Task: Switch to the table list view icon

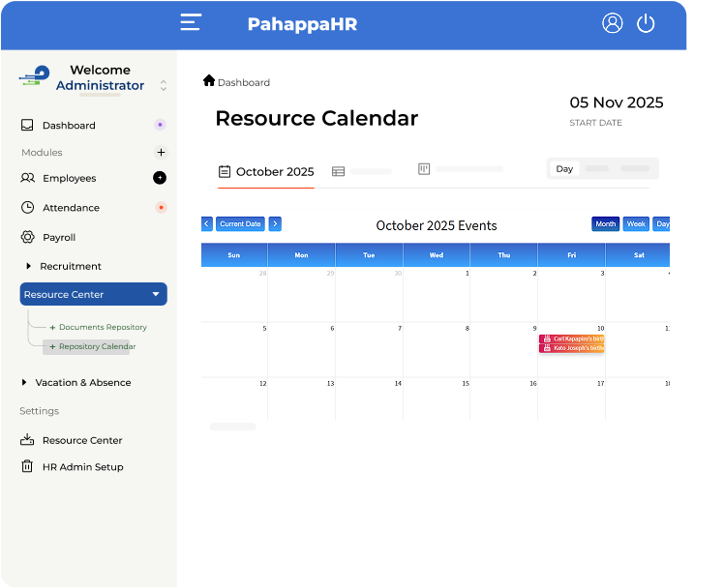Action: 338,171
